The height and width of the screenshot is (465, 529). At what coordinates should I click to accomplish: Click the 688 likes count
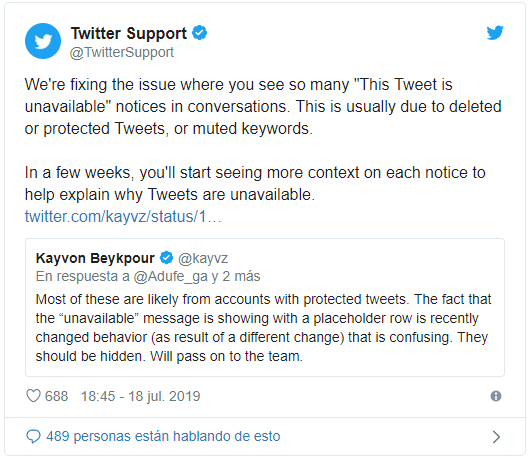click(56, 396)
